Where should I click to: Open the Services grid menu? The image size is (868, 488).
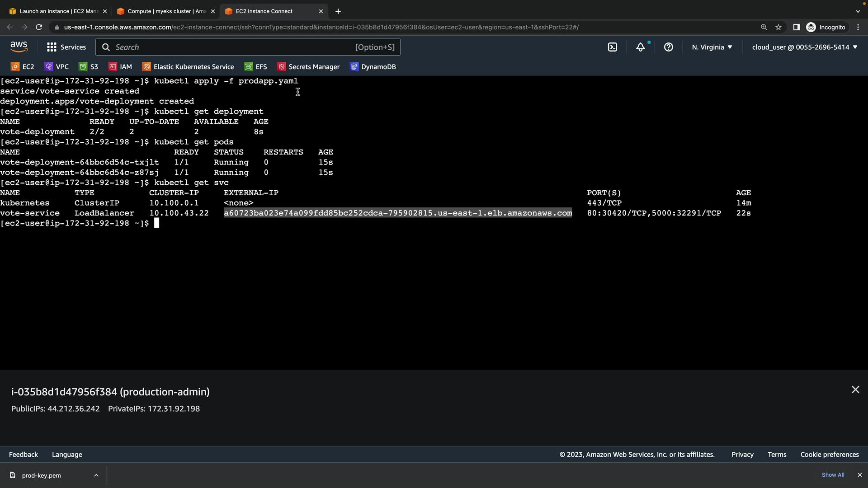(66, 47)
